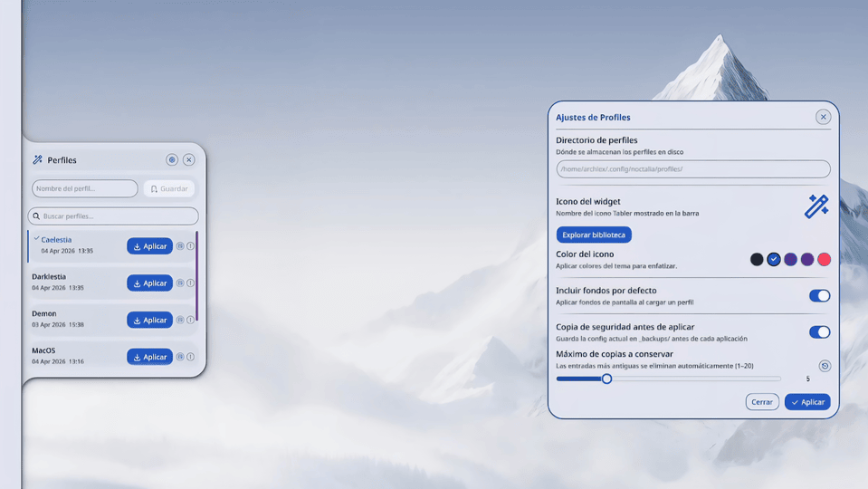
Task: Toggle Incluir fondos por defecto switch
Action: pyautogui.click(x=819, y=296)
